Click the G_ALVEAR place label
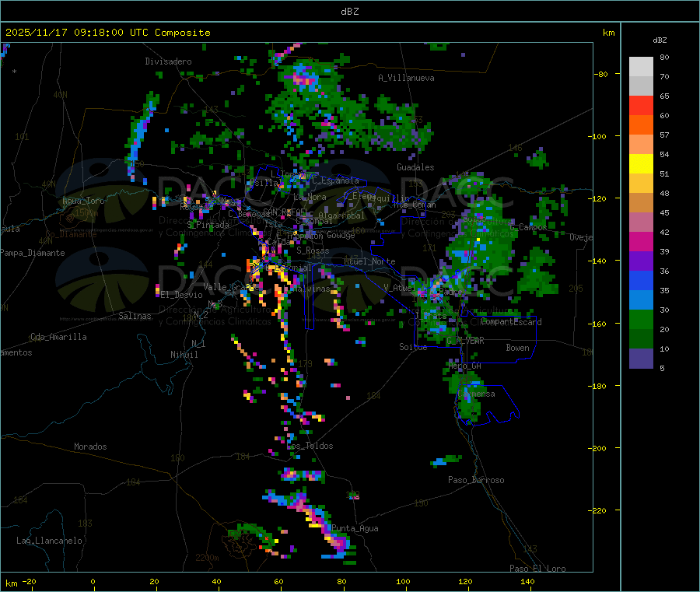 (465, 341)
